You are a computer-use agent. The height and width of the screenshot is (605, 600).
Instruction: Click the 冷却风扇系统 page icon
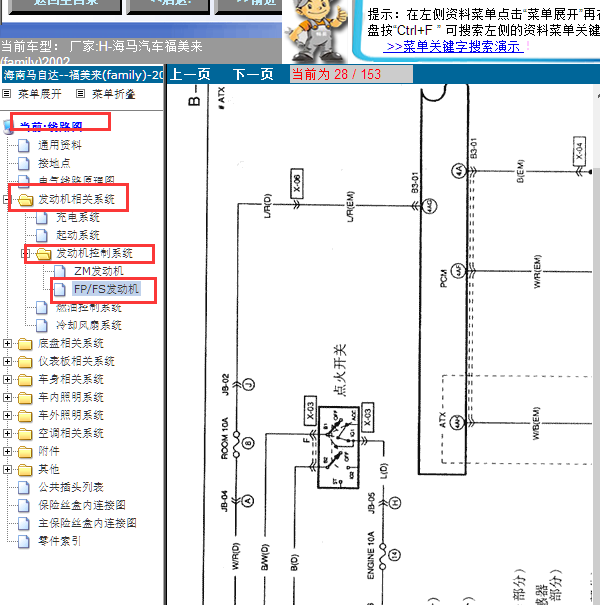tap(42, 326)
